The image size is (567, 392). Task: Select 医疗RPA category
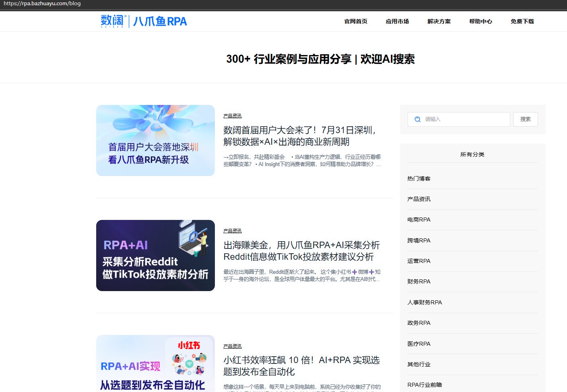coord(419,344)
